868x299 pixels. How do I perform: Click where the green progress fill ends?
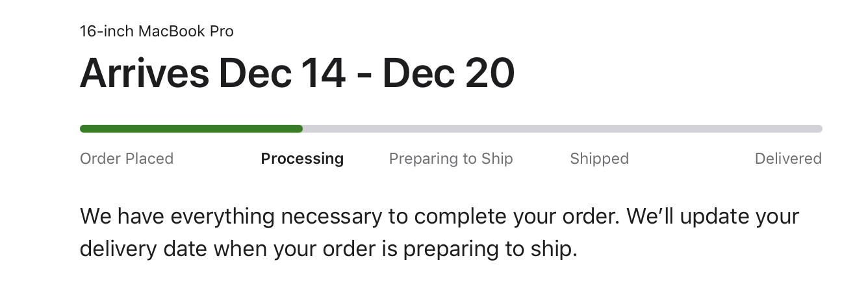(301, 129)
